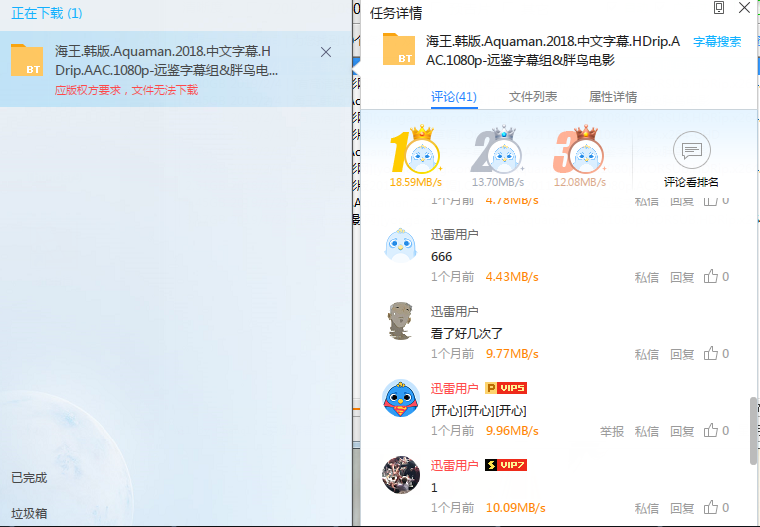760x527 pixels.
Task: Click the 字幕搜索 subtitle search link
Action: tap(718, 42)
